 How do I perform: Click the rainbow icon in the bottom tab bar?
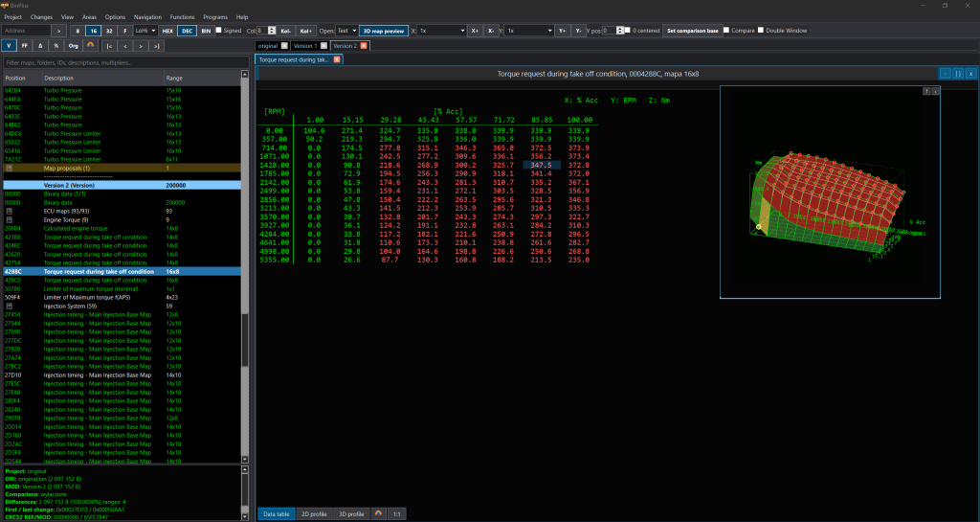click(x=378, y=514)
